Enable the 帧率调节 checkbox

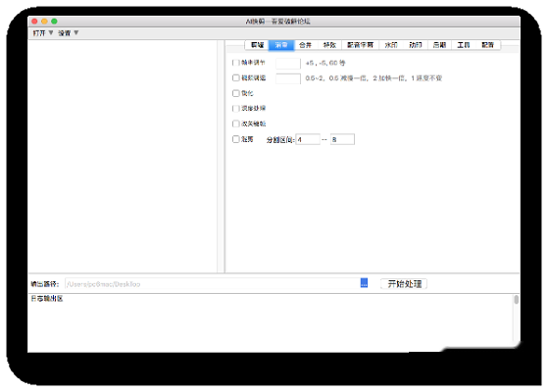236,63
